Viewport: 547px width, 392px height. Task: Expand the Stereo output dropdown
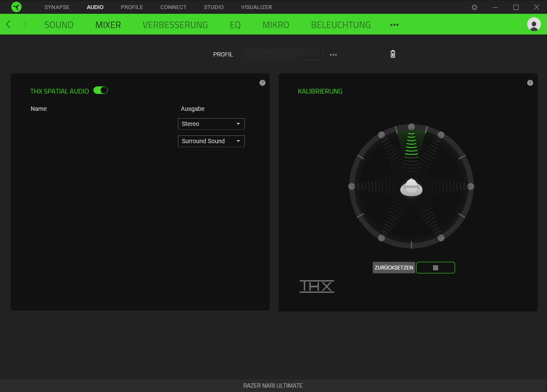click(211, 124)
